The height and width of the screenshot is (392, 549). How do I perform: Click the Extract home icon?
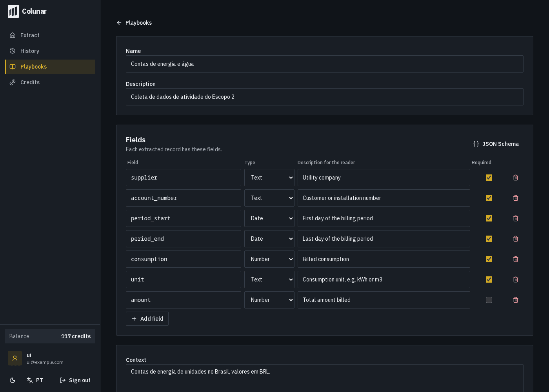point(13,35)
